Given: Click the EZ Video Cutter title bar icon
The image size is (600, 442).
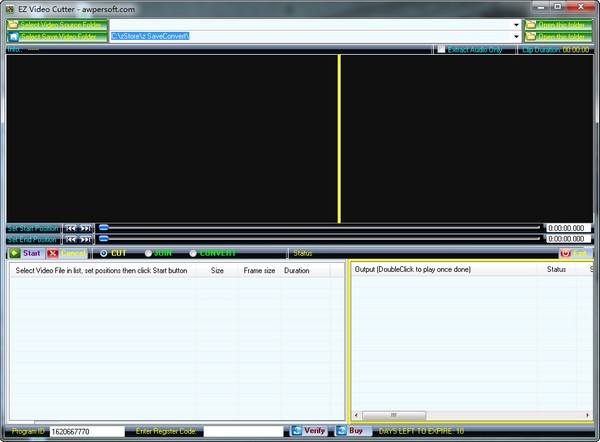Looking at the screenshot, I should pos(10,9).
